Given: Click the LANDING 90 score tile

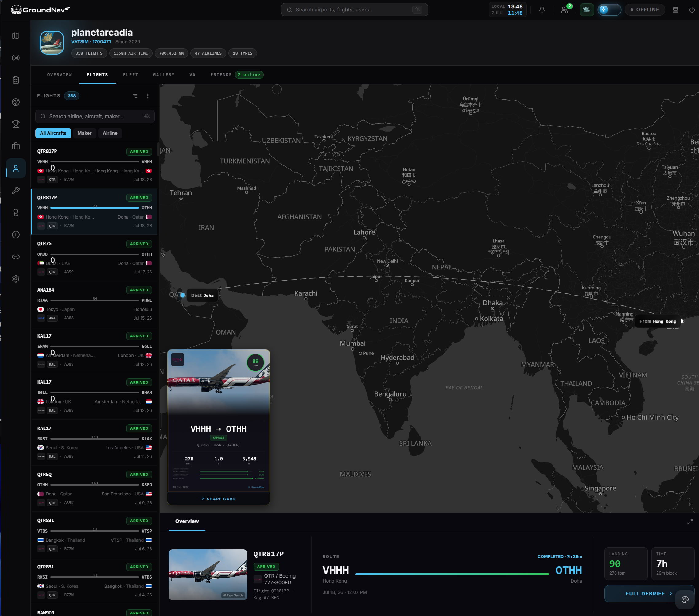Looking at the screenshot, I should click(x=626, y=564).
